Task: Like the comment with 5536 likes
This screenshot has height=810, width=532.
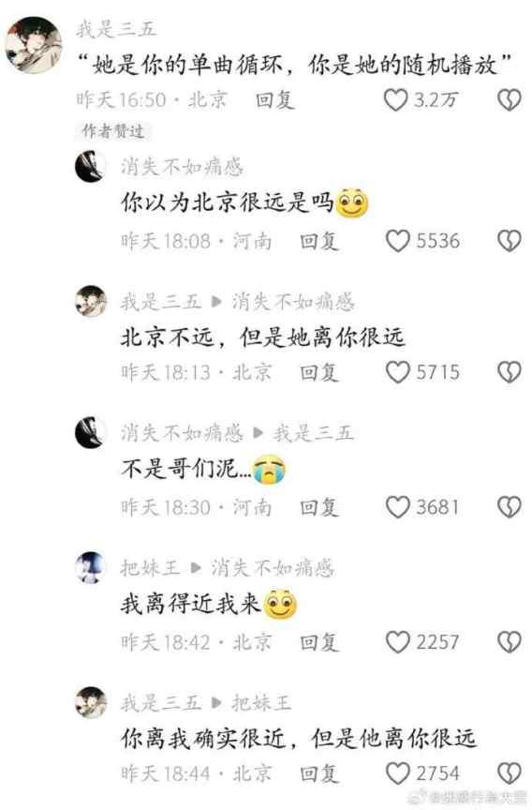Action: pos(398,241)
